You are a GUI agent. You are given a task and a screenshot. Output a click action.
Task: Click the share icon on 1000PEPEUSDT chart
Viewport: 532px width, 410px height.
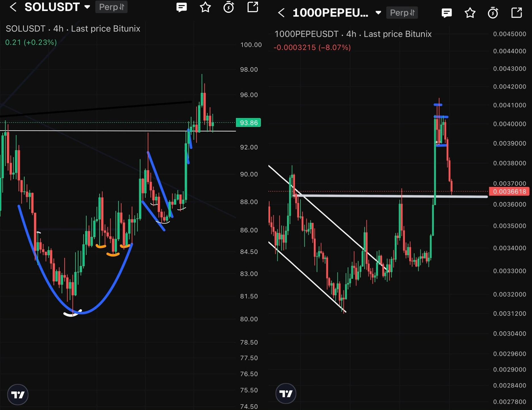(x=517, y=13)
